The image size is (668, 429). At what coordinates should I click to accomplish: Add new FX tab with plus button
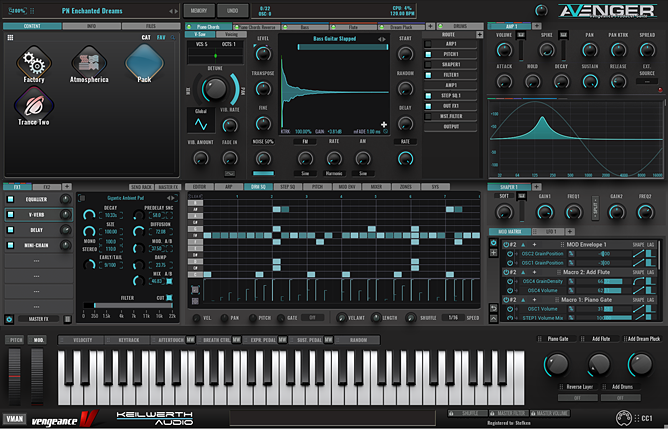coord(67,187)
